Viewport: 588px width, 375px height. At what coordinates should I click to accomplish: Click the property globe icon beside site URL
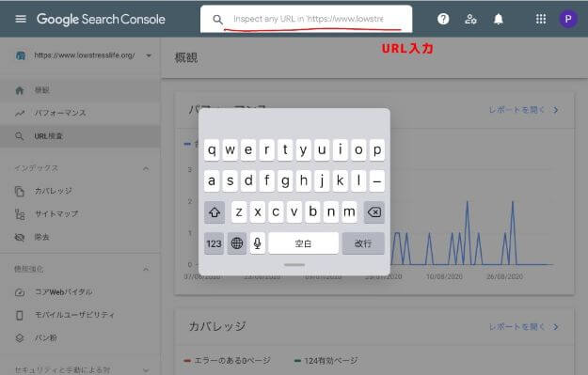[21, 55]
